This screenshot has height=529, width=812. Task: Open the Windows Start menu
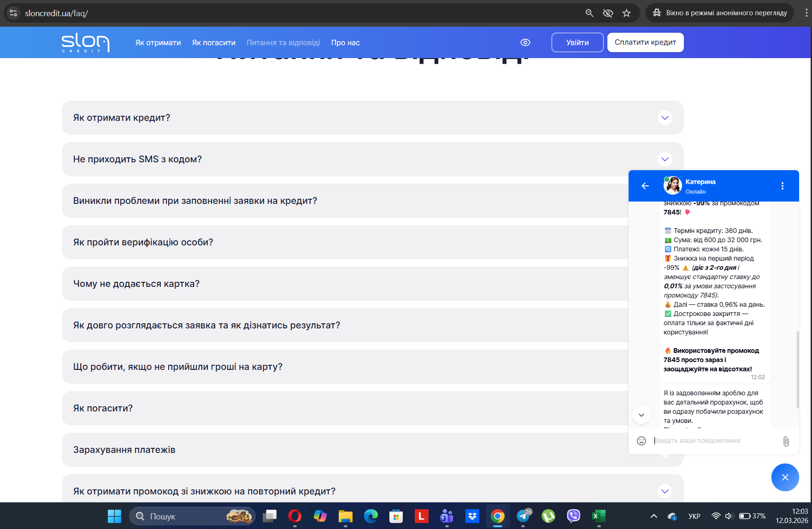tap(114, 516)
